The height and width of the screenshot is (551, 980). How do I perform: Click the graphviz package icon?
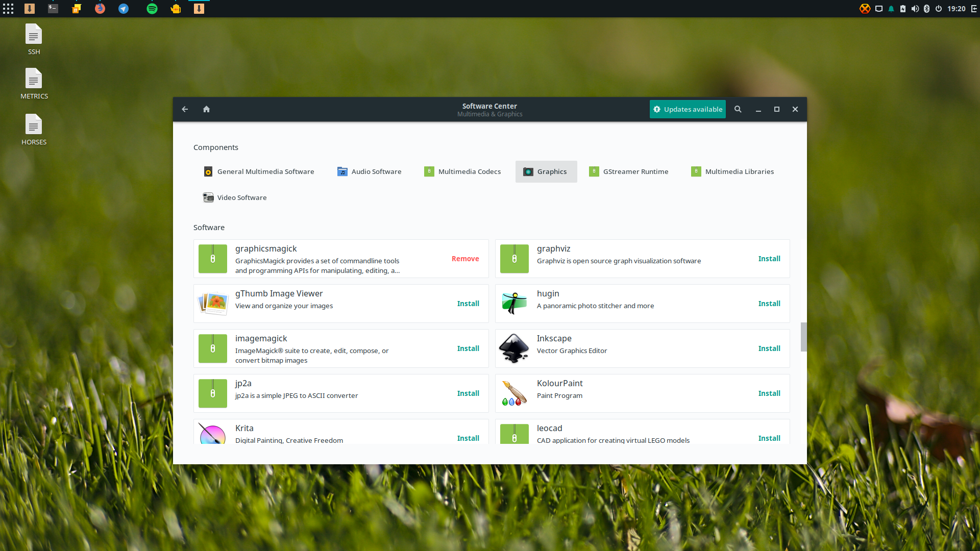pos(514,259)
